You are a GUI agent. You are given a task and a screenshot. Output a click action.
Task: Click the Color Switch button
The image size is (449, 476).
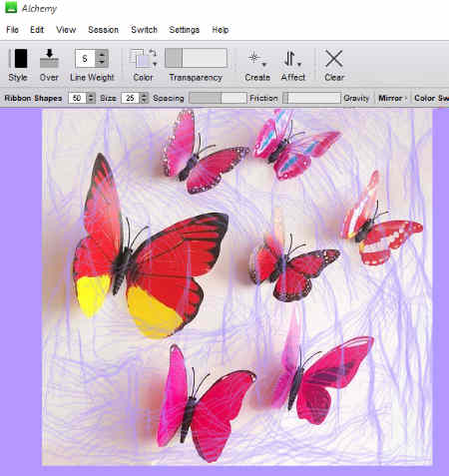tap(431, 98)
